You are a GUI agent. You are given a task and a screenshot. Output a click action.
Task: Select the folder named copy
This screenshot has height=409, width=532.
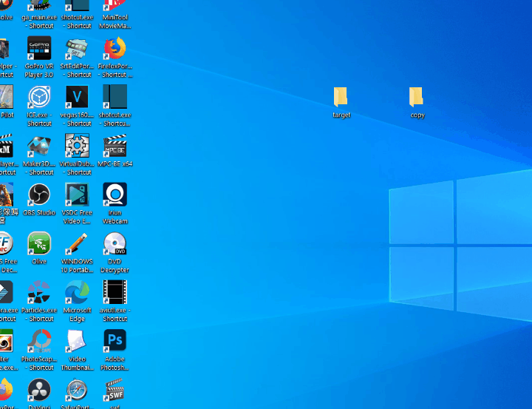[416, 97]
